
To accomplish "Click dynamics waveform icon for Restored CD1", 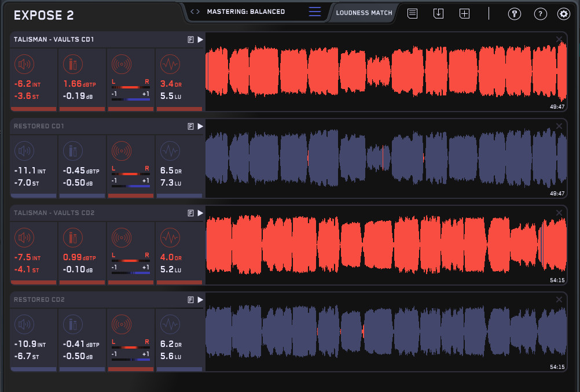I will tap(170, 150).
